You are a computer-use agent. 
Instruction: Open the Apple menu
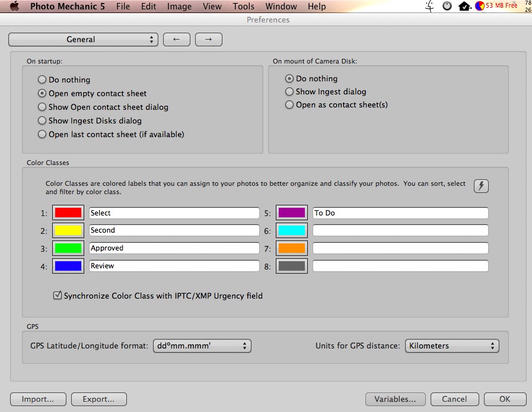tap(14, 7)
